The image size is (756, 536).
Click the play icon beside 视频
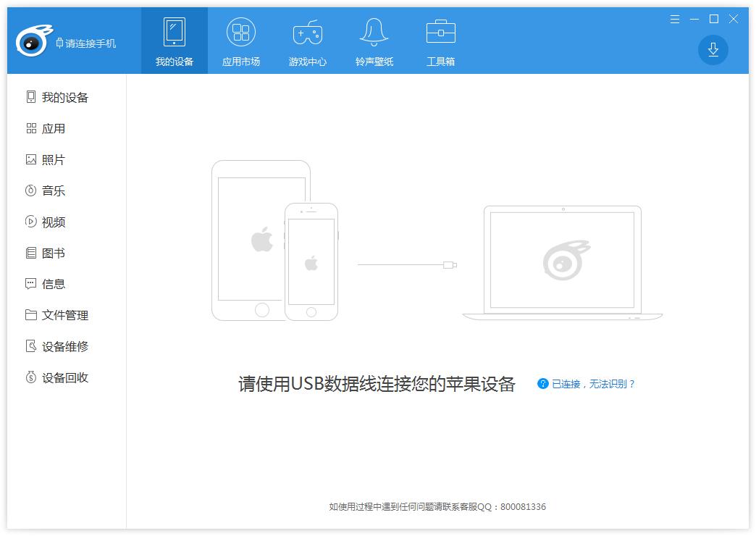31,222
